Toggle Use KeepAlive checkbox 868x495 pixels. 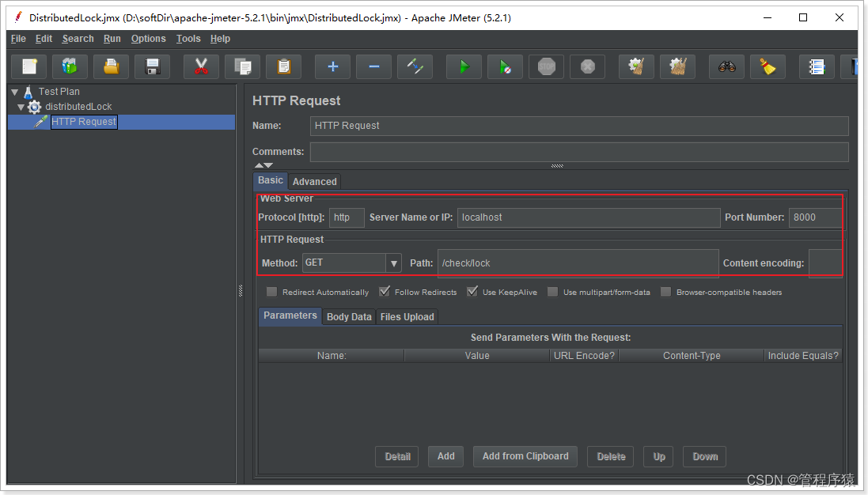tap(472, 292)
